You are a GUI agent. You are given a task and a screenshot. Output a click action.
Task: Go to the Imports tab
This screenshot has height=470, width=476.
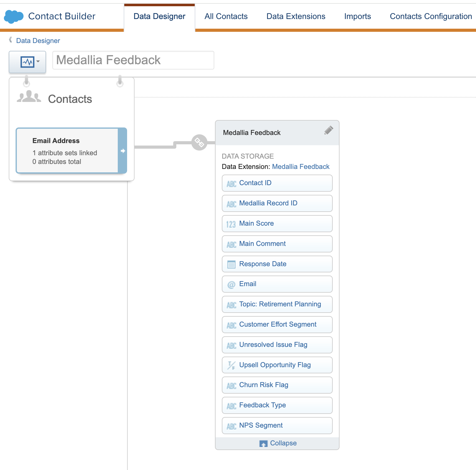point(357,17)
